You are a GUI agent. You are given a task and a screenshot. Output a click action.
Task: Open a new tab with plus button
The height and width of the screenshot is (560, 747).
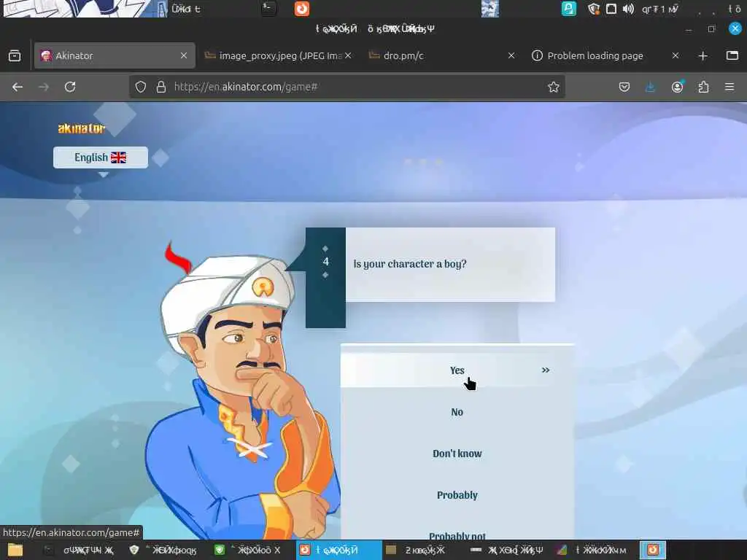click(703, 55)
